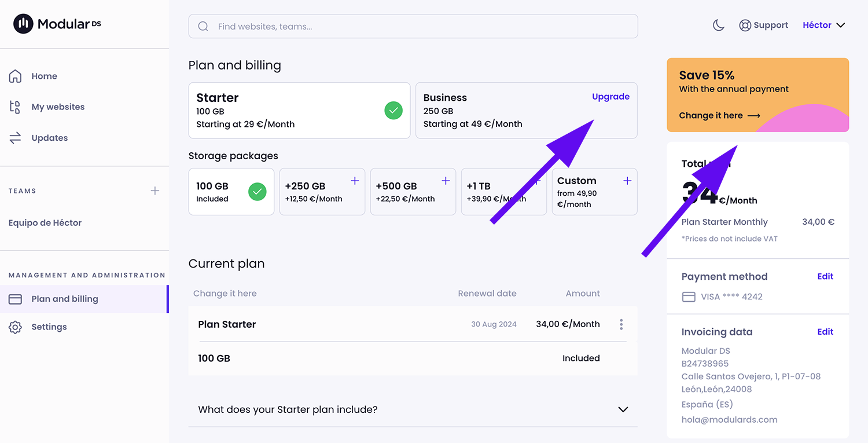Click the Home sidebar icon
The width and height of the screenshot is (868, 443).
[16, 76]
